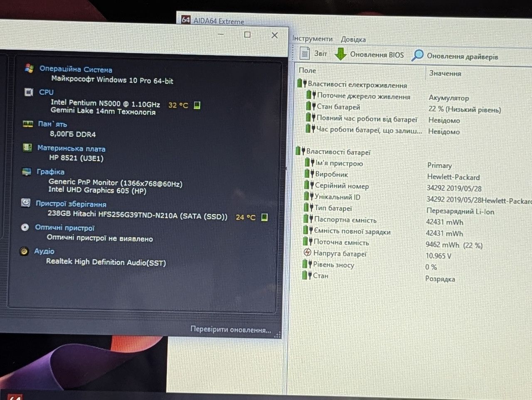Image resolution: width=532 pixels, height=400 pixels.
Task: Open the Довідка menu
Action: coord(353,39)
